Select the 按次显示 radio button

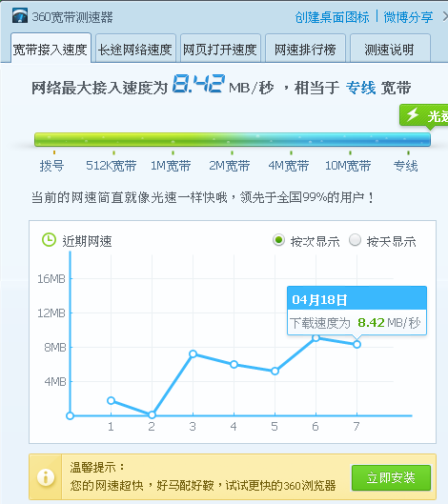(x=278, y=240)
